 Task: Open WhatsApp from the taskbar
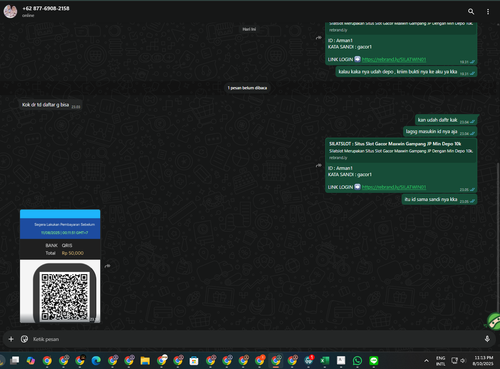tap(357, 360)
